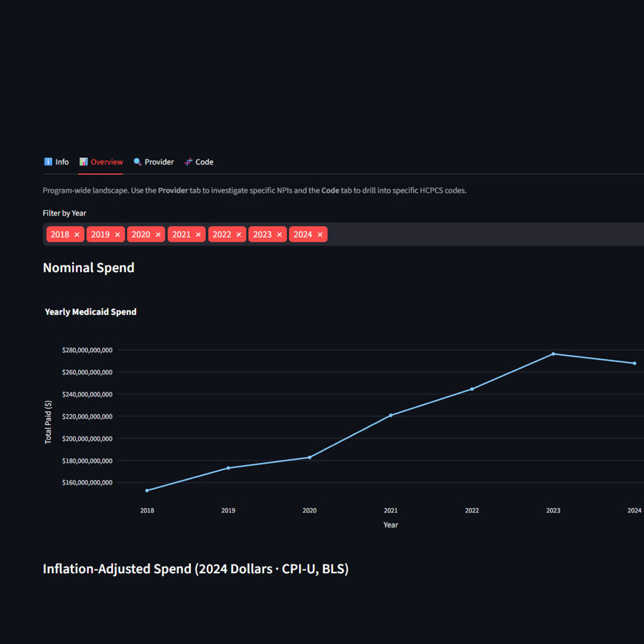
Task: Click the 2024 data point on chart
Action: pos(635,363)
